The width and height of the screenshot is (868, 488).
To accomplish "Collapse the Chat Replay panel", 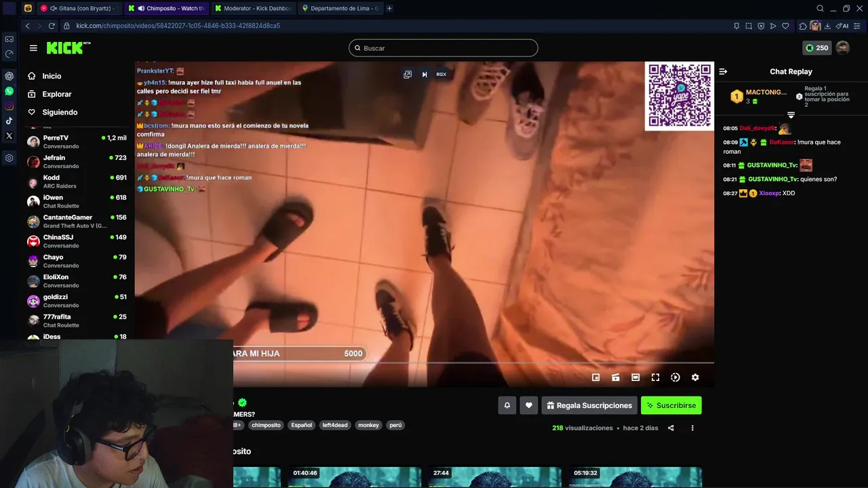I will coord(723,71).
